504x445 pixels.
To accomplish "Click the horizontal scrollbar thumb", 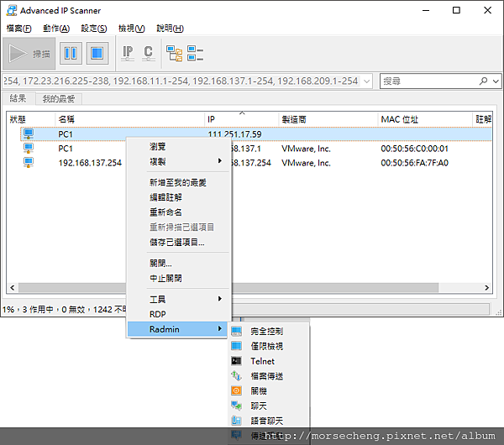I will pyautogui.click(x=228, y=287).
